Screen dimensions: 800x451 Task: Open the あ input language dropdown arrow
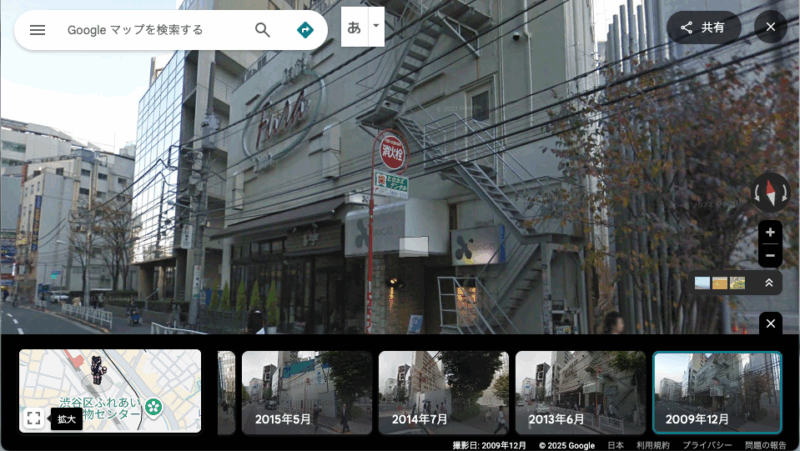click(x=376, y=26)
